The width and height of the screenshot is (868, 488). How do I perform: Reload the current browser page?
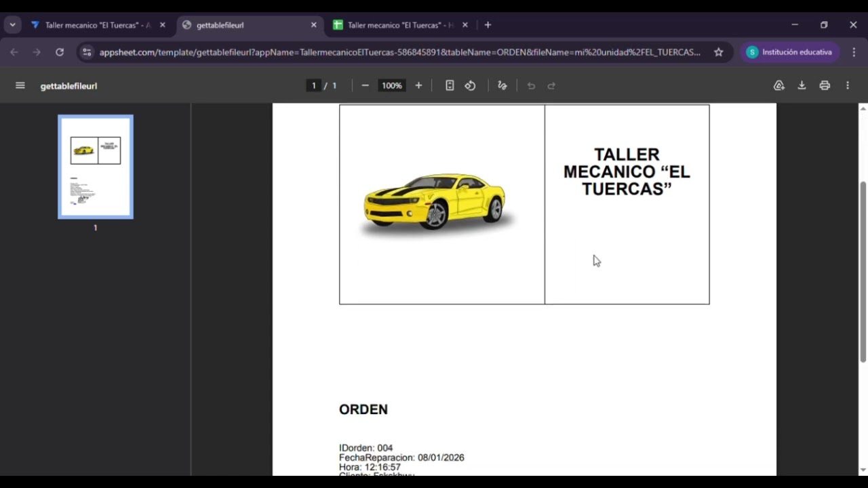click(60, 52)
